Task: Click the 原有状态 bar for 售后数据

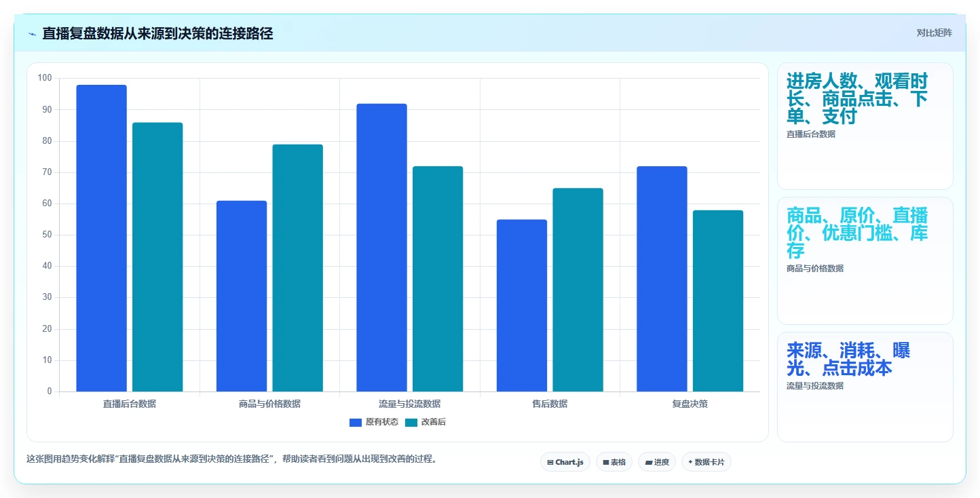Action: coord(522,305)
